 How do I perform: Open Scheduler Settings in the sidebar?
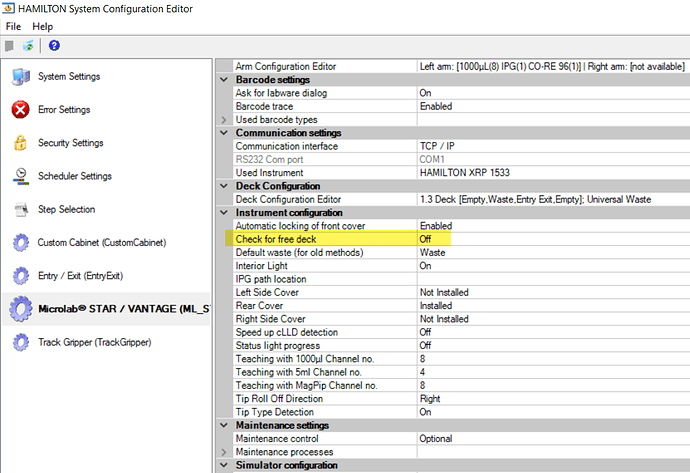(75, 176)
